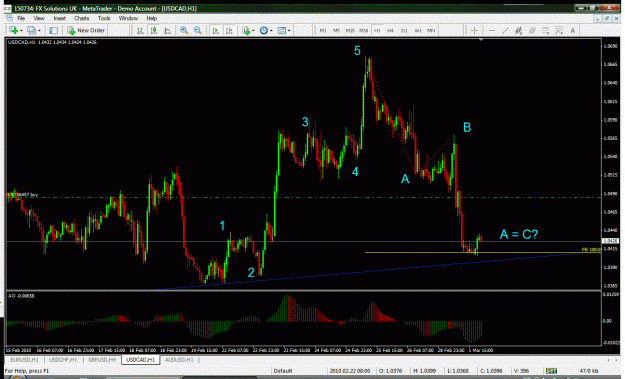Select the M5 timeframe
The width and height of the screenshot is (625, 379).
coord(336,31)
